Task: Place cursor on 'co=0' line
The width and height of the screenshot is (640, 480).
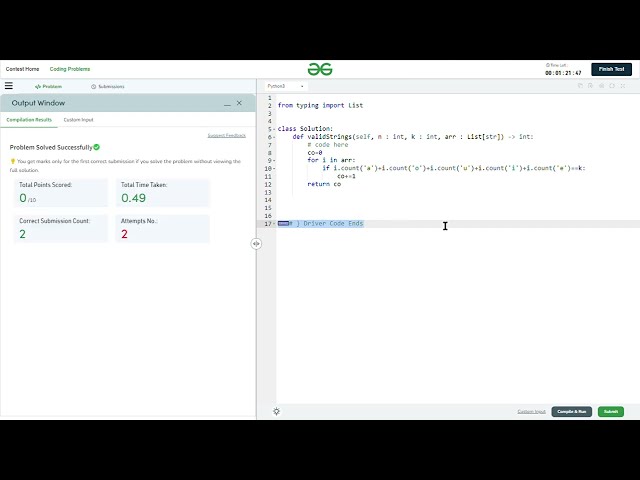Action: tap(315, 153)
